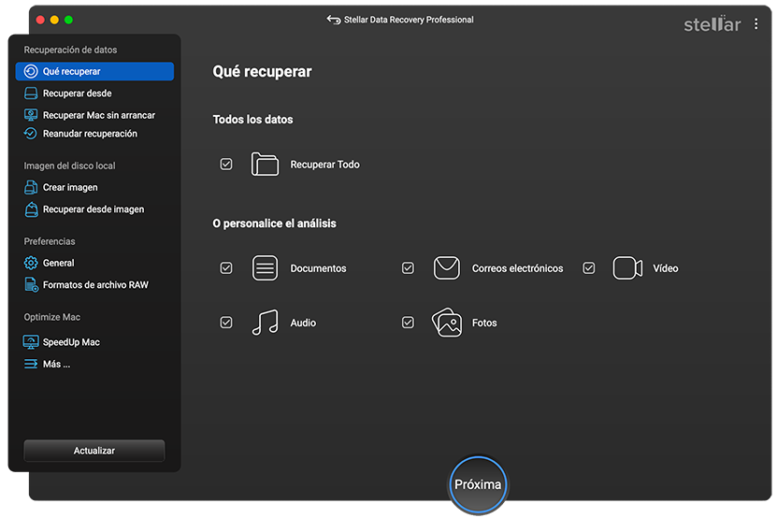Click the Vídeo label
Screen dimensions: 777x532
[x=666, y=268]
